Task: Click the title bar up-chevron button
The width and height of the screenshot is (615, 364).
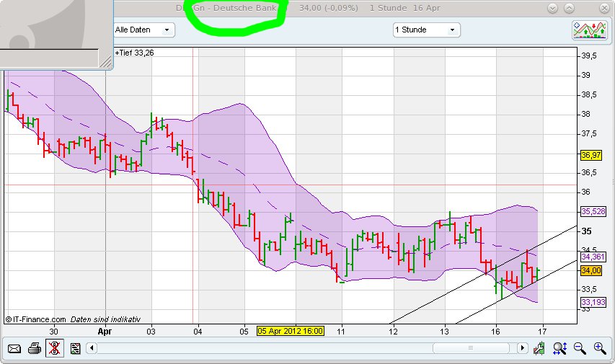Action: [569, 8]
